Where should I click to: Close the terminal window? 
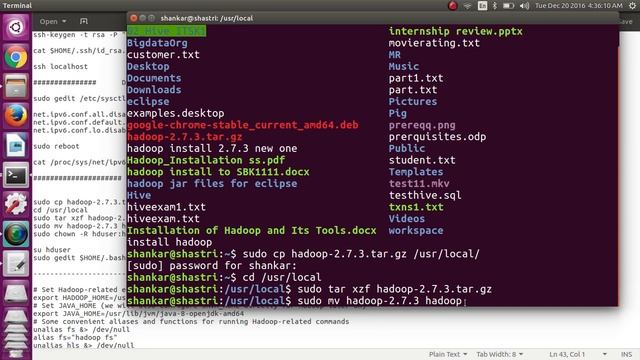[133, 18]
